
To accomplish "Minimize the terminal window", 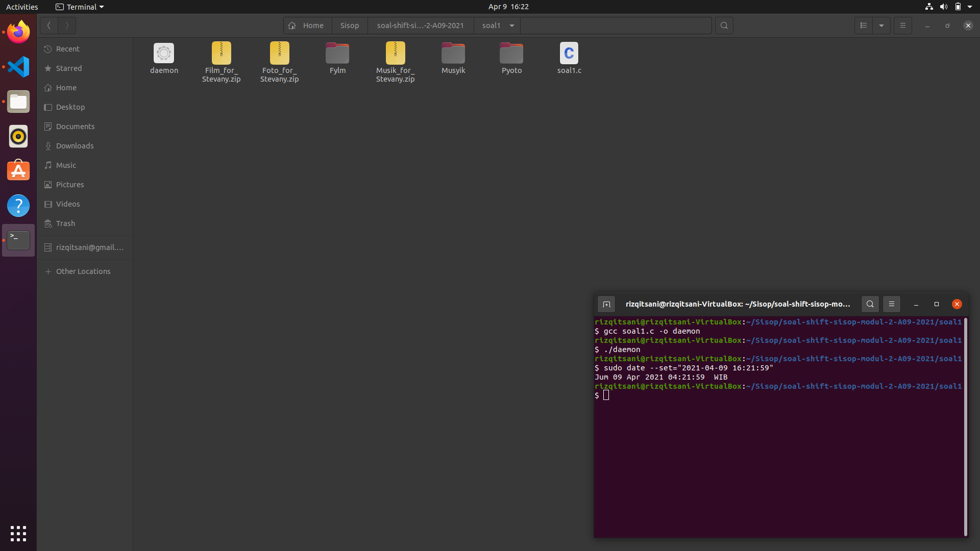I will (916, 304).
